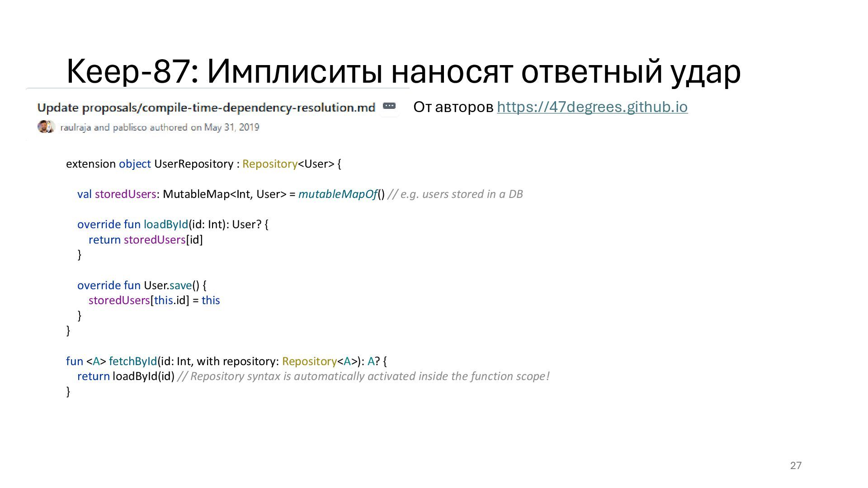The height and width of the screenshot is (488, 868).
Task: Click 'May 31, 2019' commit date
Action: click(231, 127)
